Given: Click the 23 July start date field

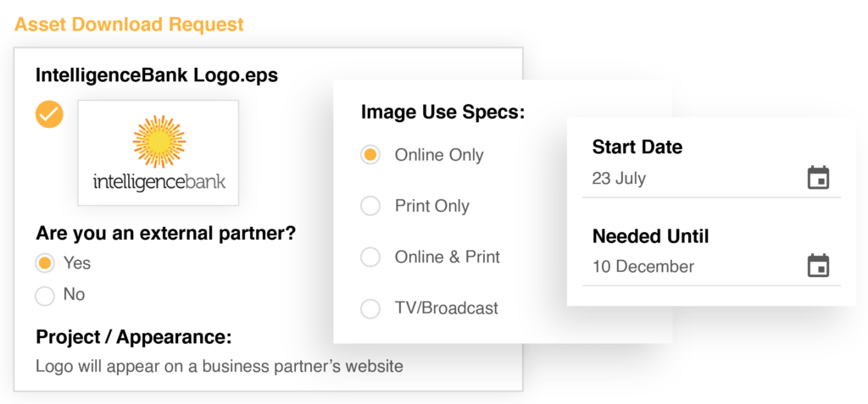Looking at the screenshot, I should tap(711, 179).
